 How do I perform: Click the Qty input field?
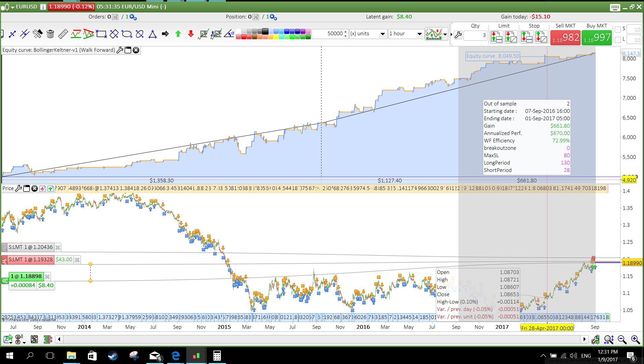pos(475,35)
